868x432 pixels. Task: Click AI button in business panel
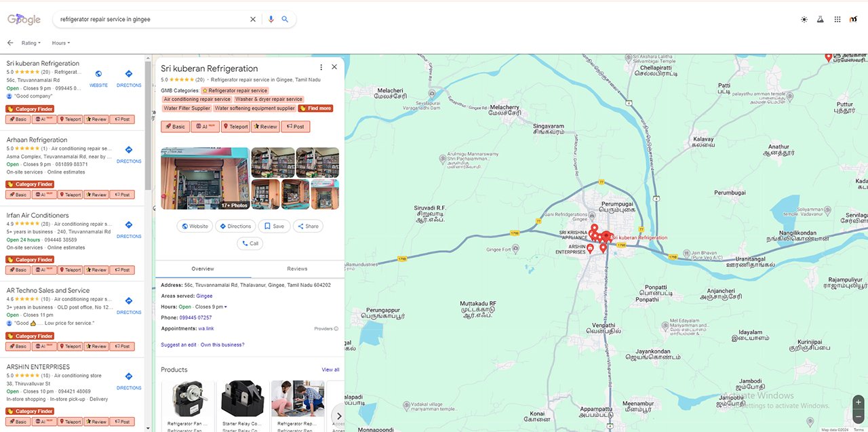(x=205, y=126)
